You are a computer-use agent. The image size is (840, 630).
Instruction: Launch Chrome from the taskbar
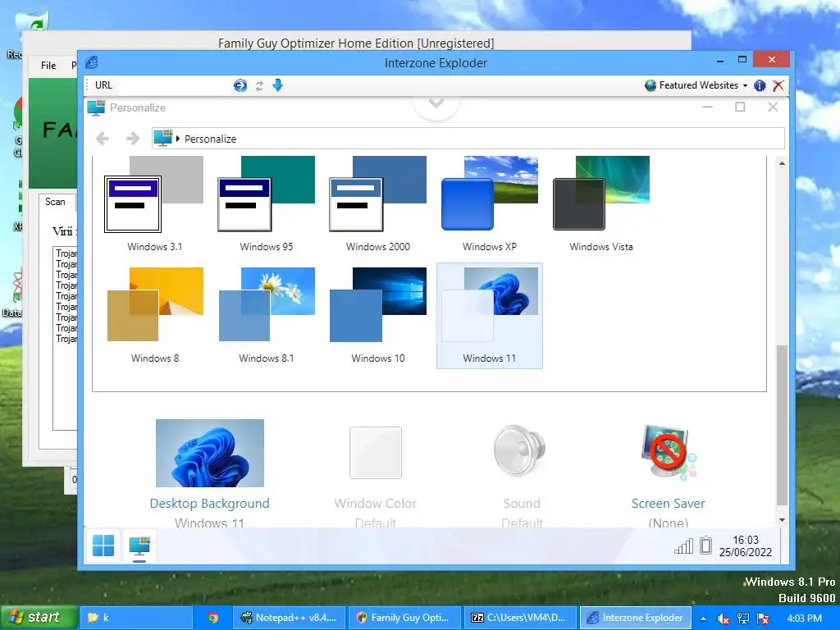tap(212, 618)
